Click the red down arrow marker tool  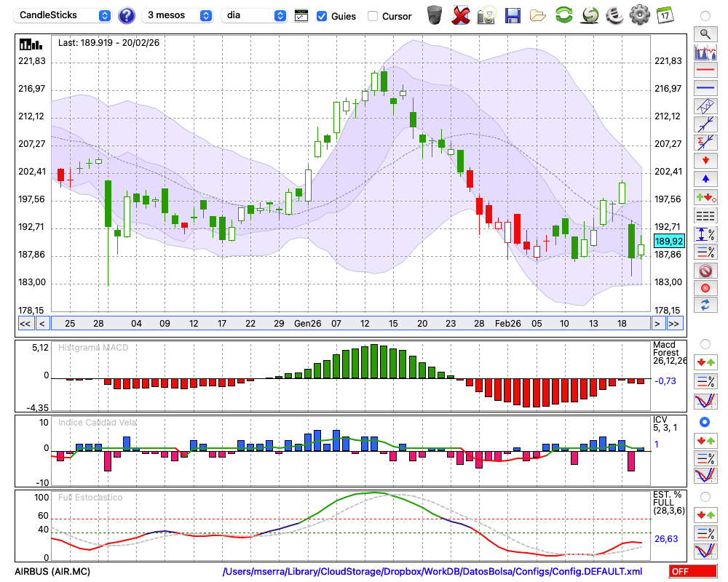(x=705, y=159)
